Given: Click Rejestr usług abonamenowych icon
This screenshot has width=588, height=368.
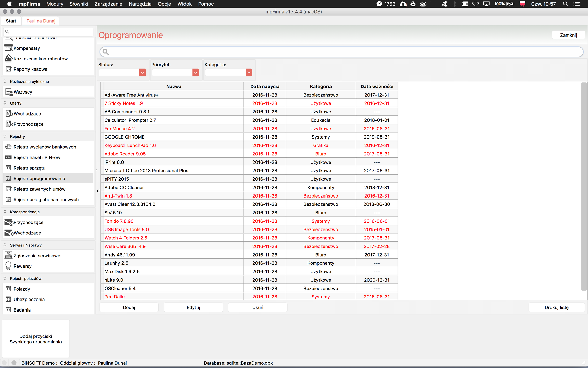Looking at the screenshot, I should coord(8,199).
